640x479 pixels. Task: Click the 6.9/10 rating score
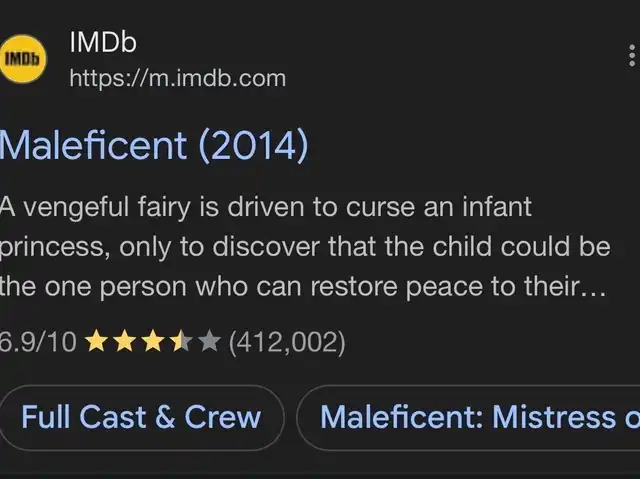pos(38,342)
